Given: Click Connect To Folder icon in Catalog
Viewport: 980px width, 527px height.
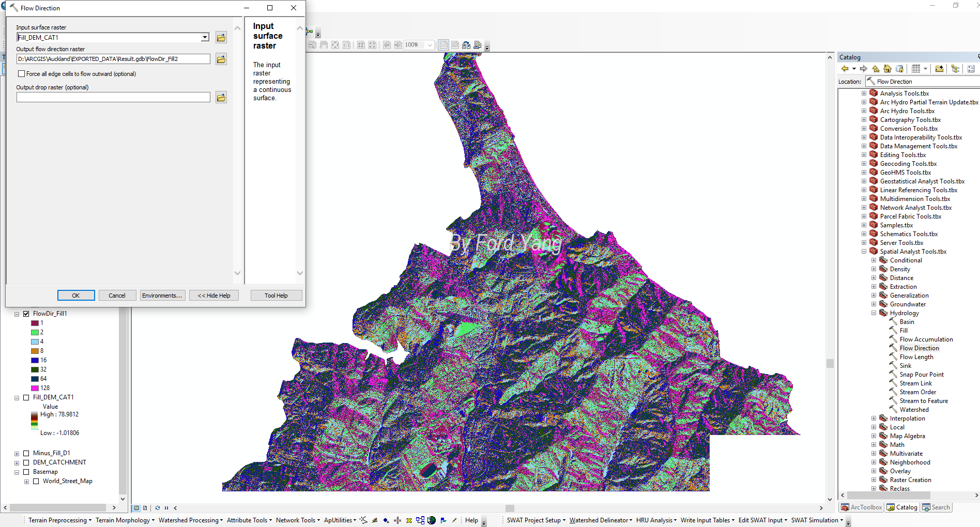Looking at the screenshot, I should point(939,69).
